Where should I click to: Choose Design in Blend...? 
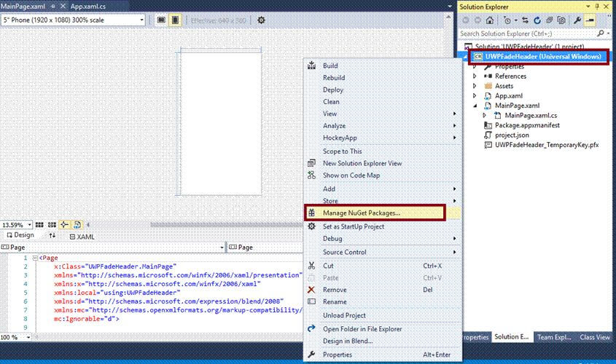coord(383,341)
